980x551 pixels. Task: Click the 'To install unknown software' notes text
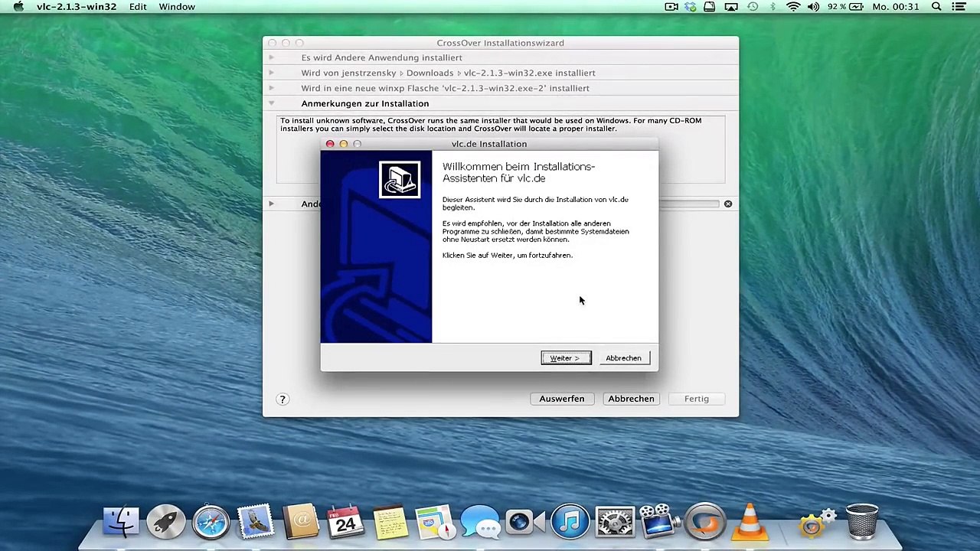pos(491,125)
